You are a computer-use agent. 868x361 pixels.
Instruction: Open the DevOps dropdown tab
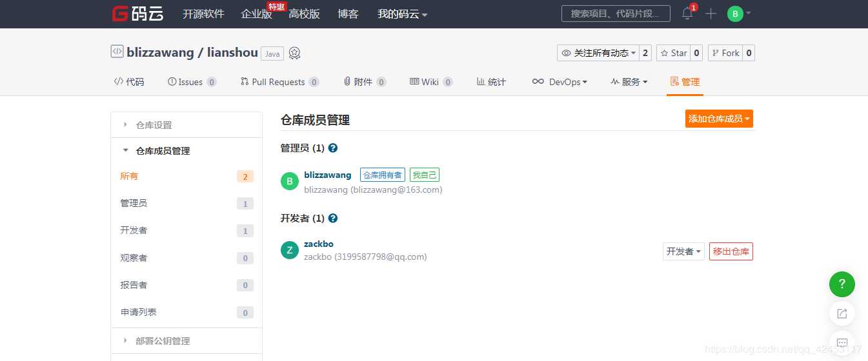pyautogui.click(x=560, y=82)
